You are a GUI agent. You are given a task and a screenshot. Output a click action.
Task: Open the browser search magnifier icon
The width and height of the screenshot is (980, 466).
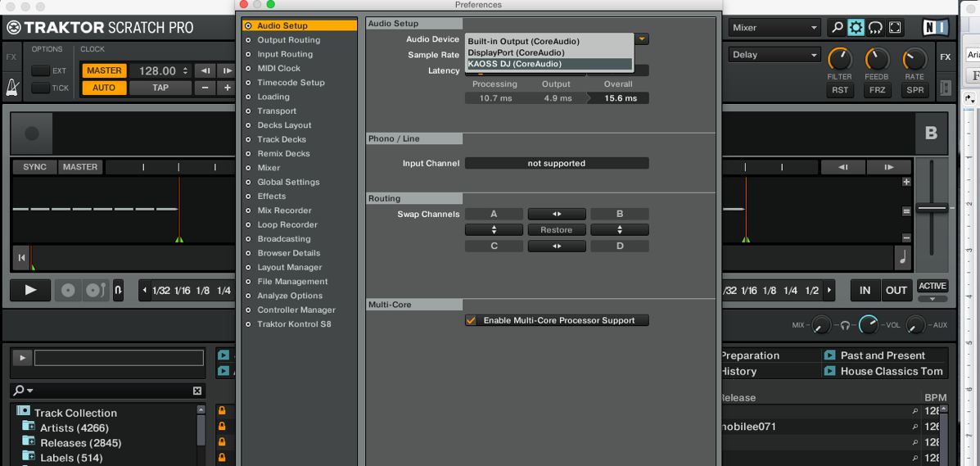[x=836, y=28]
